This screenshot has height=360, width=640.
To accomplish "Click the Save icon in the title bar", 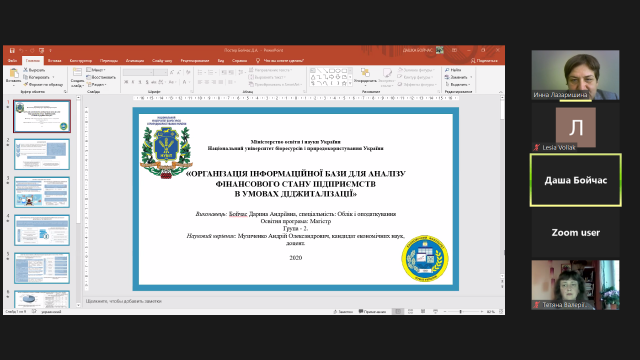I will [12, 50].
